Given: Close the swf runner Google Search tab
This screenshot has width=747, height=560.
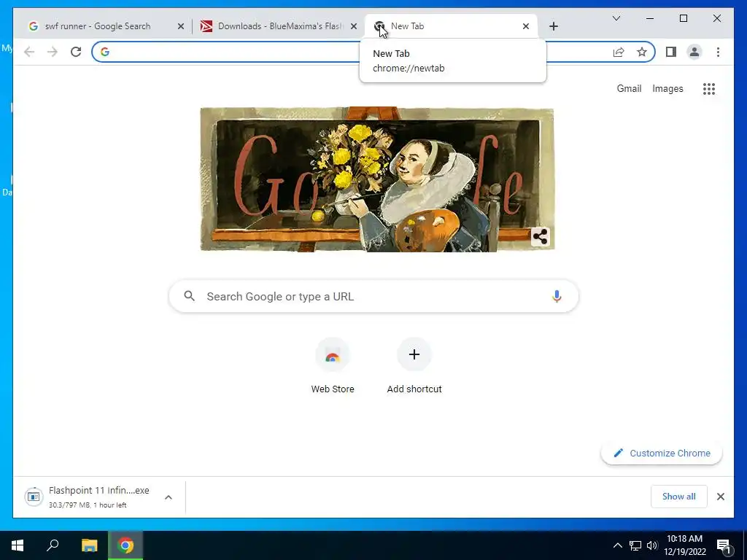Looking at the screenshot, I should coord(181,26).
